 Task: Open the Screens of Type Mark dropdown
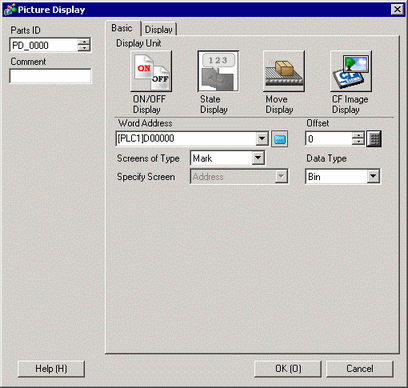tap(258, 158)
